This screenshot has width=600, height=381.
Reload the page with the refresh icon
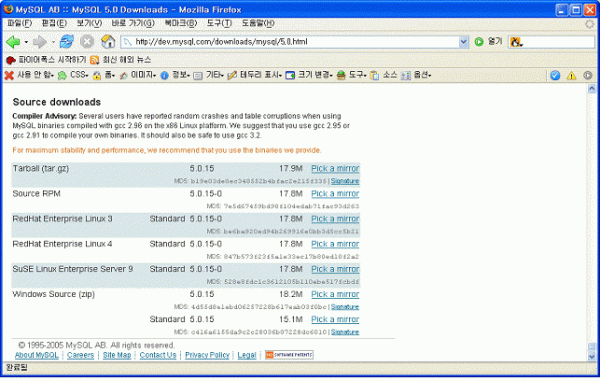67,41
